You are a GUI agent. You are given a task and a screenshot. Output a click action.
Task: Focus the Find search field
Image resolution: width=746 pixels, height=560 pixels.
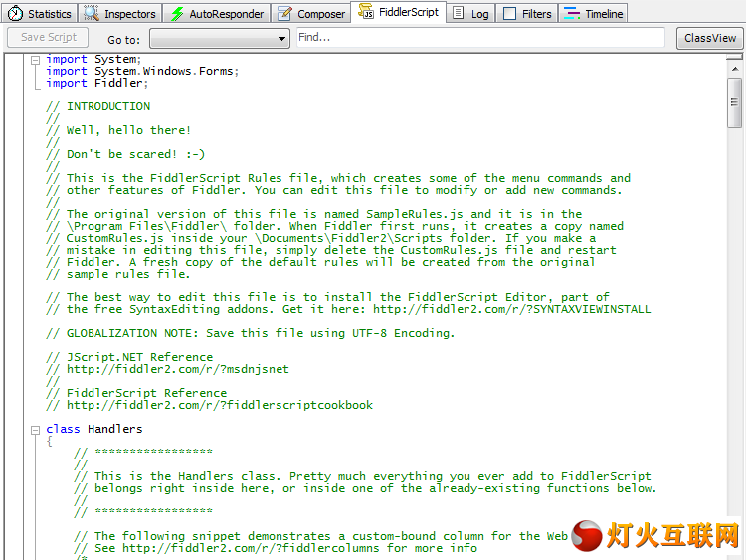coord(480,37)
